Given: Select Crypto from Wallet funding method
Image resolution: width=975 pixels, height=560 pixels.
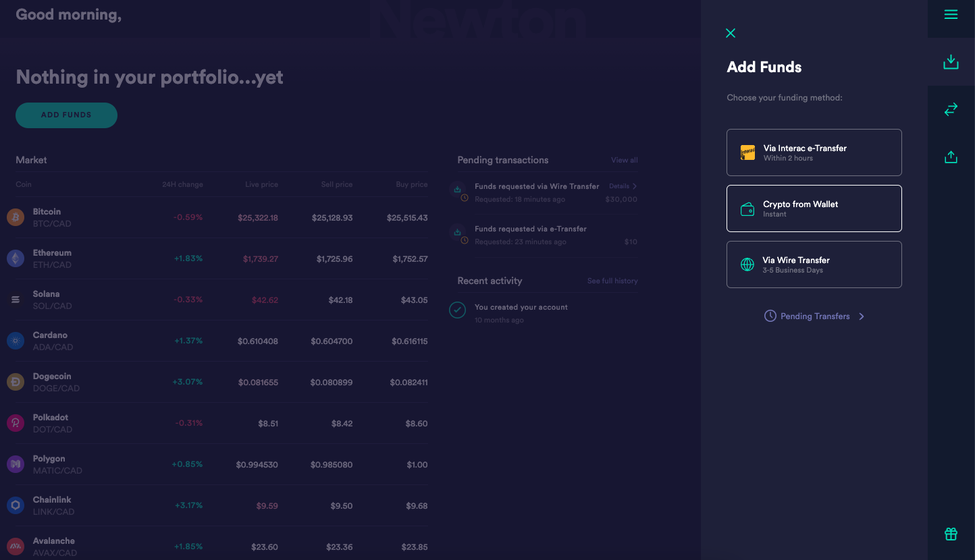Looking at the screenshot, I should coord(814,208).
